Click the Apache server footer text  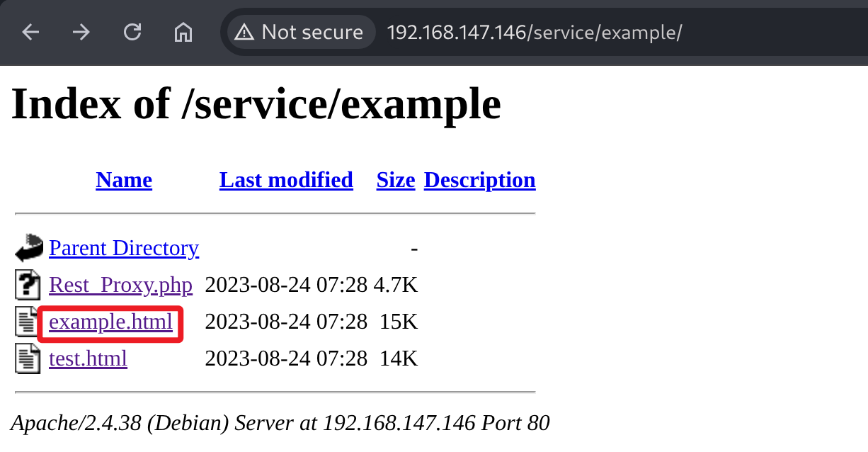click(x=280, y=423)
